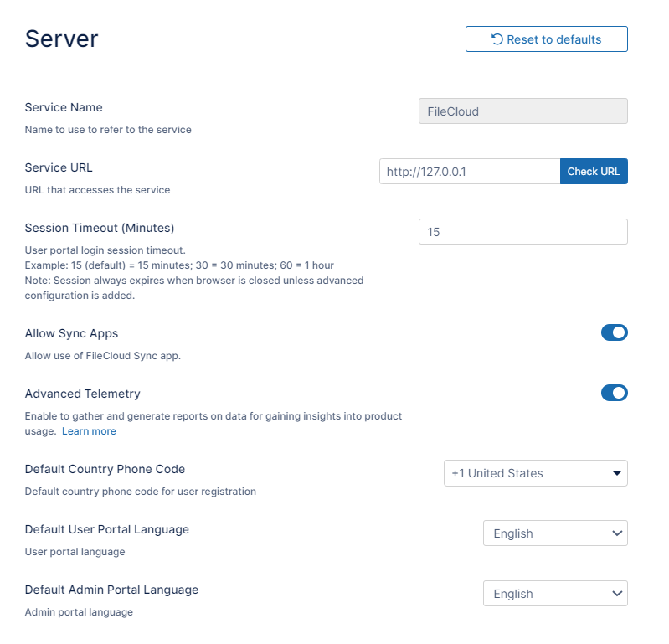Click the black triangle arrow in country code box
Screen dimensions: 669x644
tap(617, 473)
